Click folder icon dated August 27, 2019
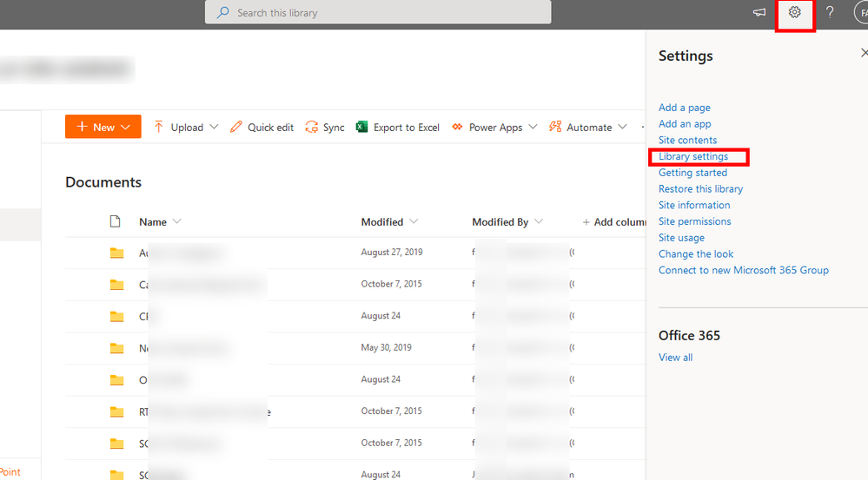 click(116, 253)
